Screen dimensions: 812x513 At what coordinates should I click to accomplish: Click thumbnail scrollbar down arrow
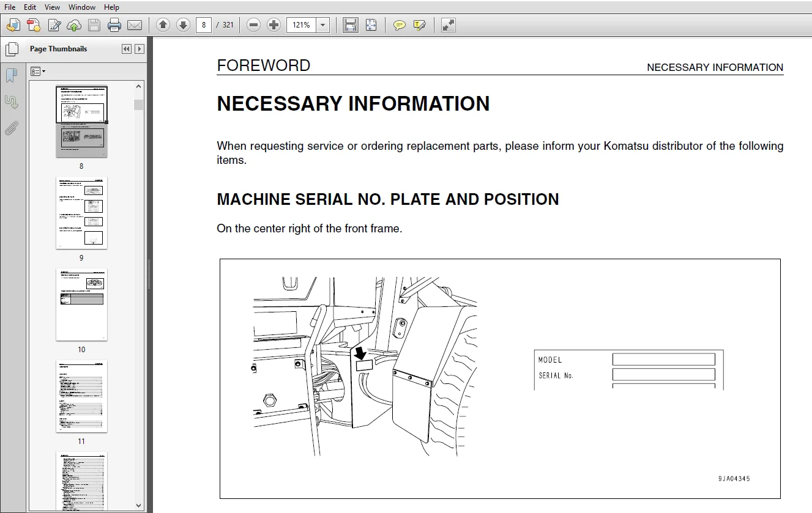click(139, 505)
